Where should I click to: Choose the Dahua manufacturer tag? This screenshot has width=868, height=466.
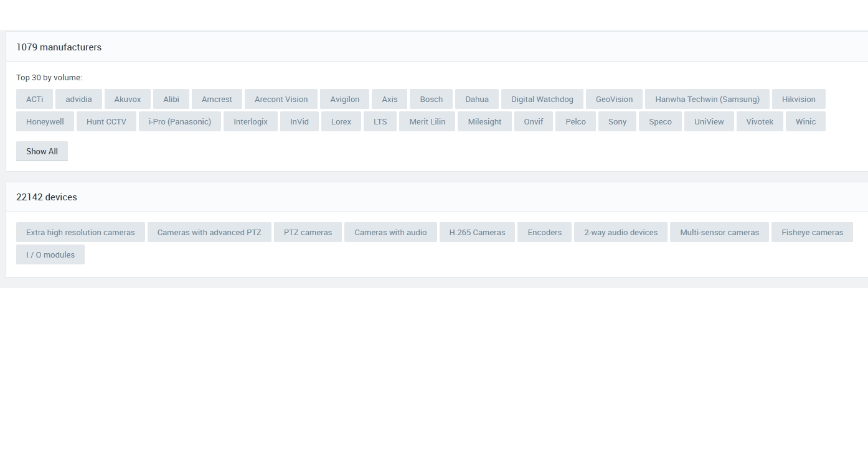click(476, 99)
